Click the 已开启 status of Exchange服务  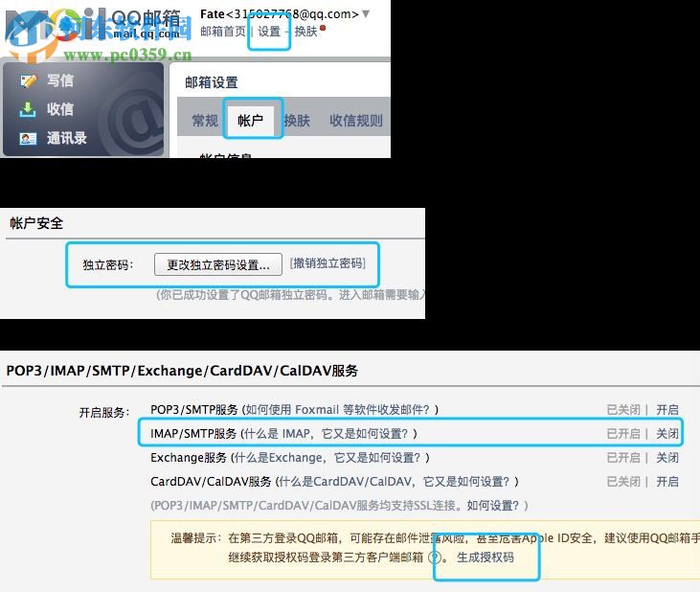click(623, 458)
